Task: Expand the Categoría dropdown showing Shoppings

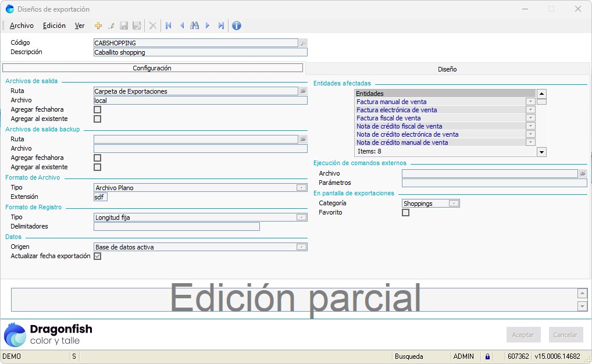Action: tap(454, 204)
